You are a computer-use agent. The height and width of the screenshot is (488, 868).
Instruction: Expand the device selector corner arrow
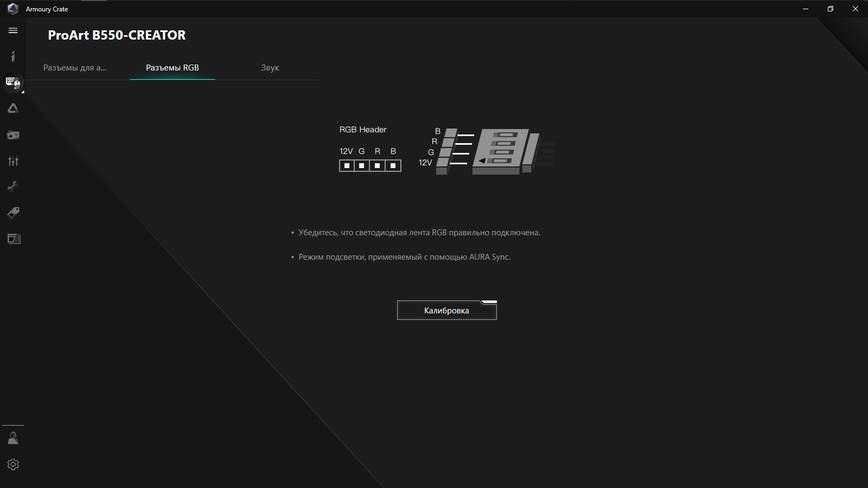(x=22, y=91)
